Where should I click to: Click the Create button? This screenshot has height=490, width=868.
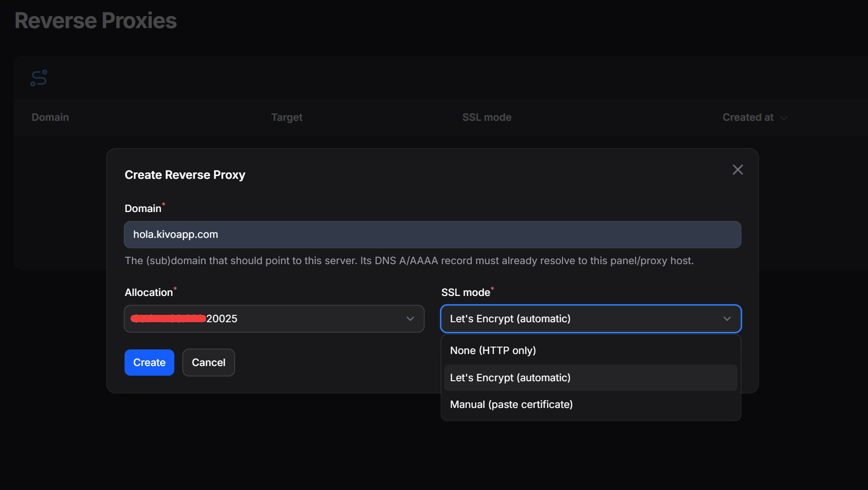tap(149, 362)
